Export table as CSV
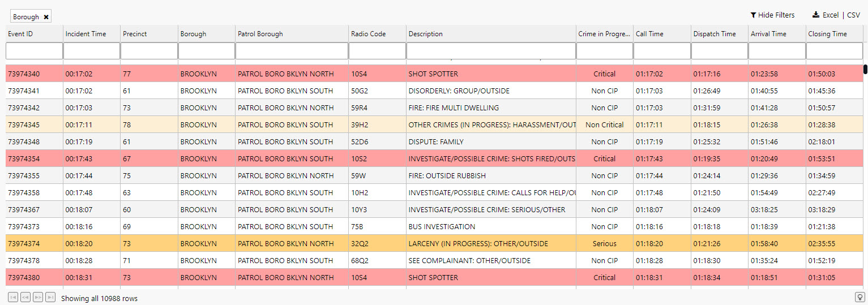The height and width of the screenshot is (305, 868). click(x=853, y=15)
